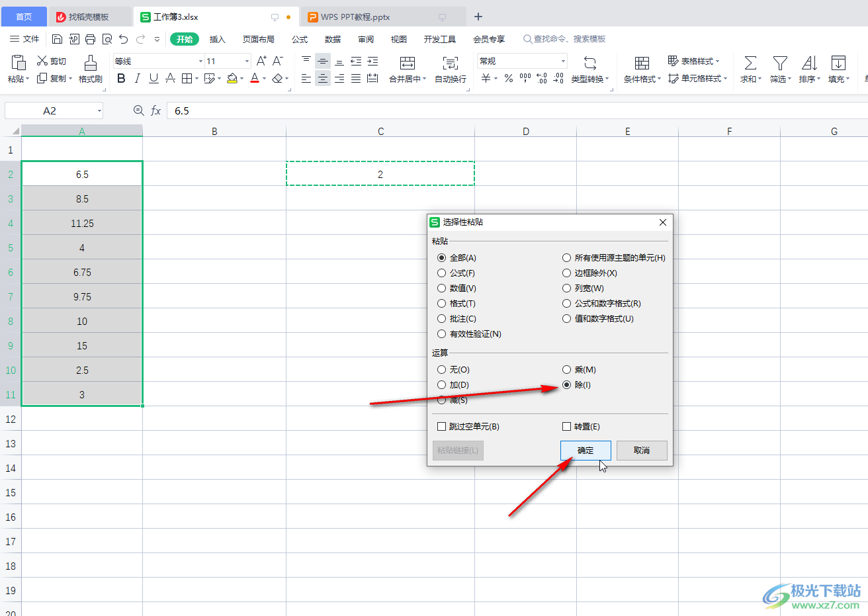Click the Save icon in quick toolbar
The height and width of the screenshot is (616, 868).
57,39
